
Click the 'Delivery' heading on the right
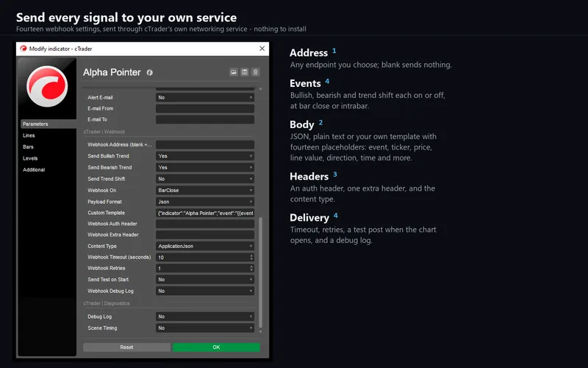tap(309, 218)
